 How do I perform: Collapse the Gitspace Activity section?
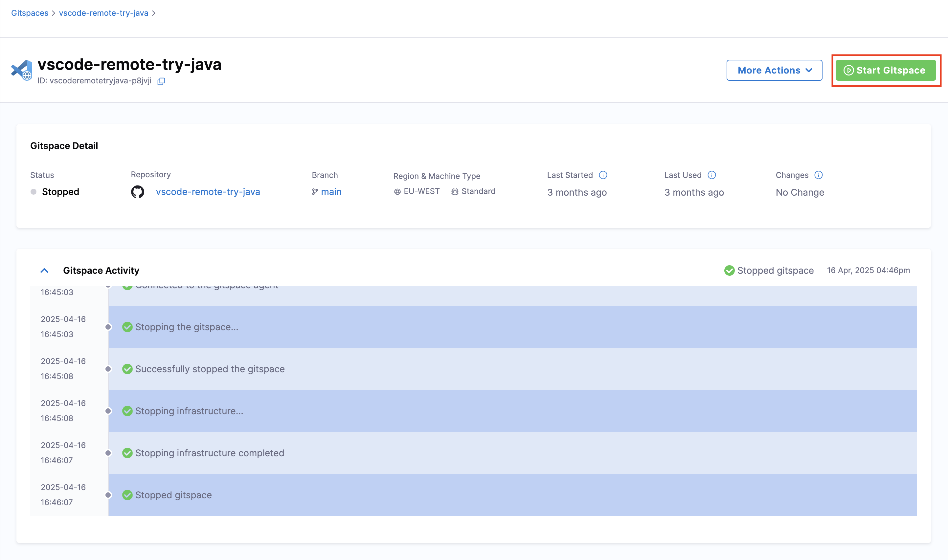[45, 270]
